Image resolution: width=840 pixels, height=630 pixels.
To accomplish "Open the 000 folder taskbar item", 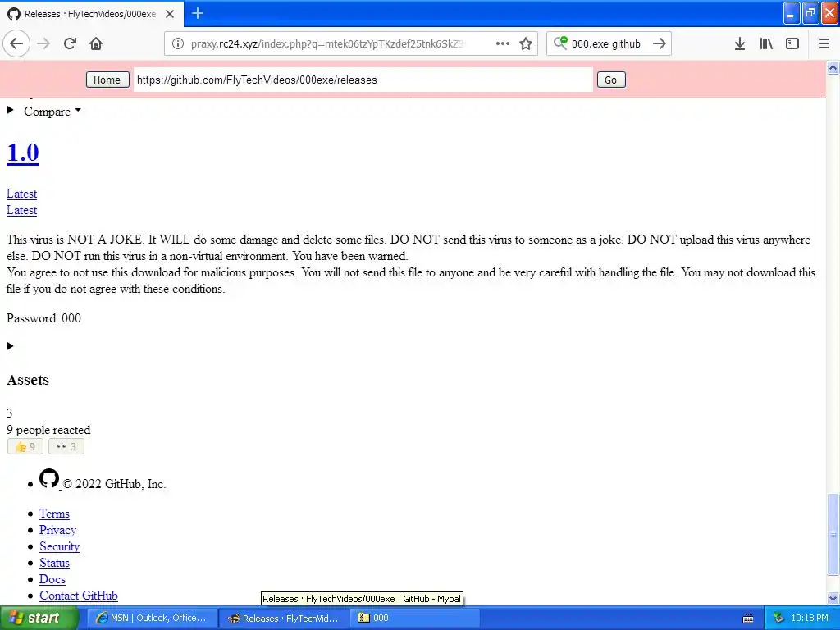I will (415, 619).
